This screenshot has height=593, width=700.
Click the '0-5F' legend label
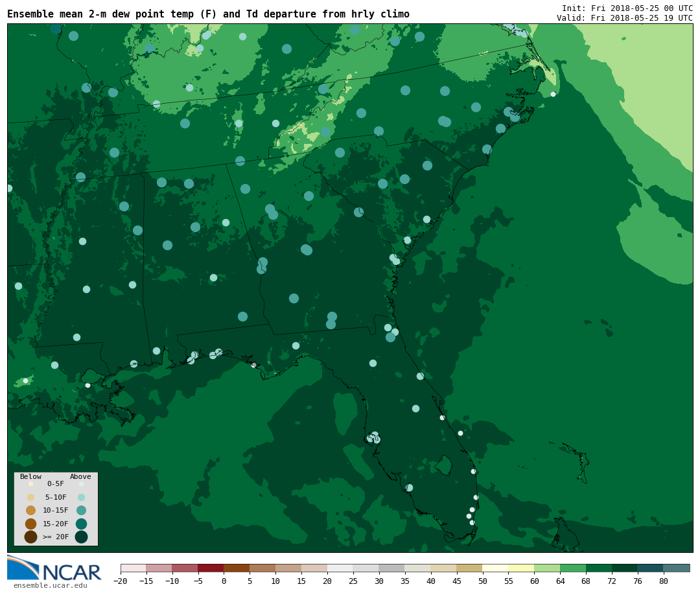(x=56, y=483)
